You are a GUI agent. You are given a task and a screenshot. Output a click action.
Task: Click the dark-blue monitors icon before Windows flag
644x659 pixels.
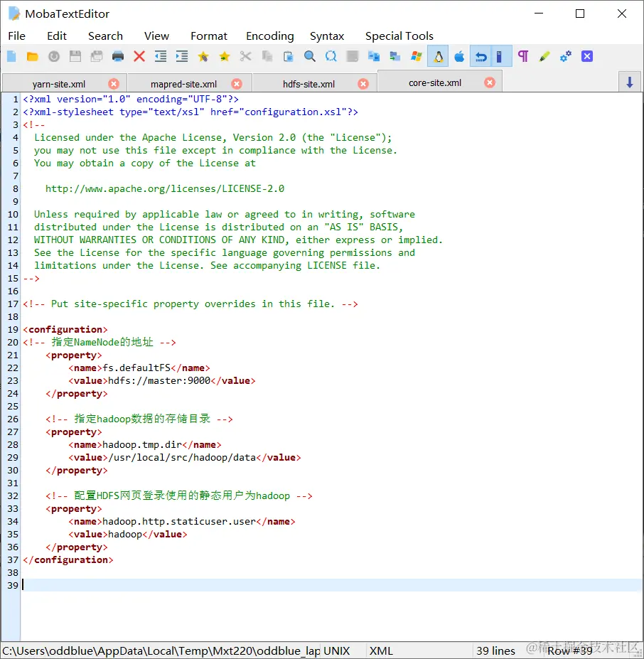tap(395, 56)
